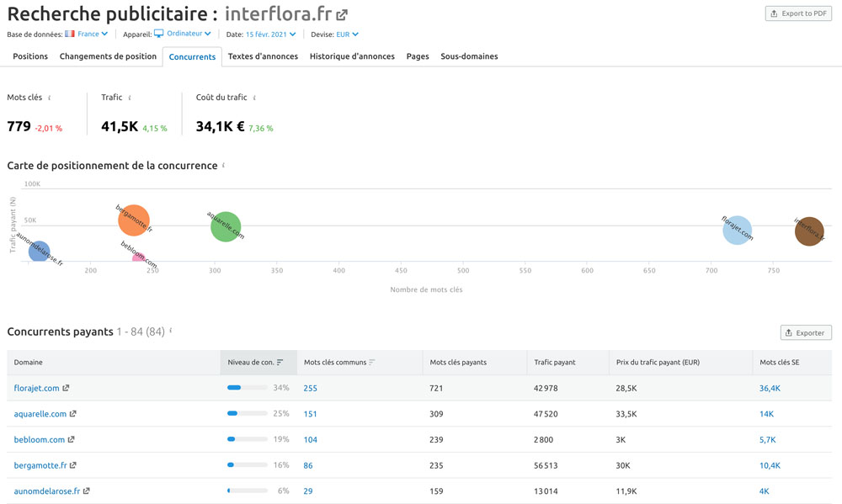Click SE keywords value 4K
The image size is (842, 504).
765,491
